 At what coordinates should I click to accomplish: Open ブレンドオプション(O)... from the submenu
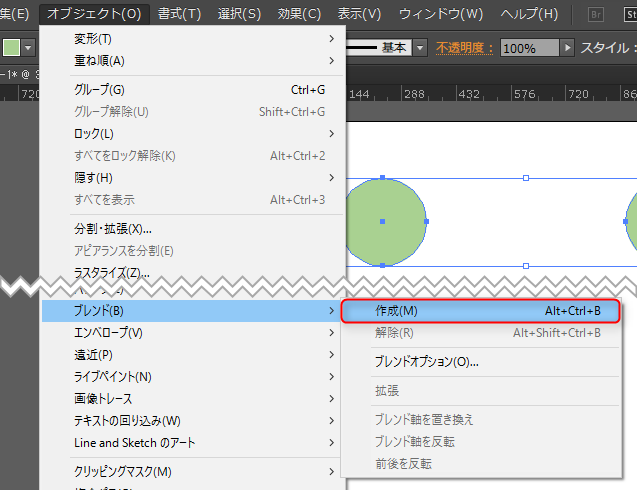pos(426,361)
